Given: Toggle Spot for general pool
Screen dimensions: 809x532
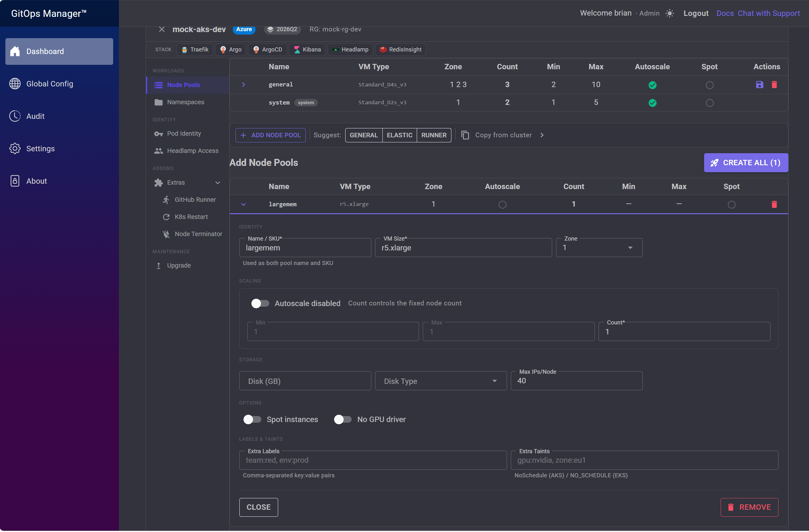Looking at the screenshot, I should click(710, 85).
